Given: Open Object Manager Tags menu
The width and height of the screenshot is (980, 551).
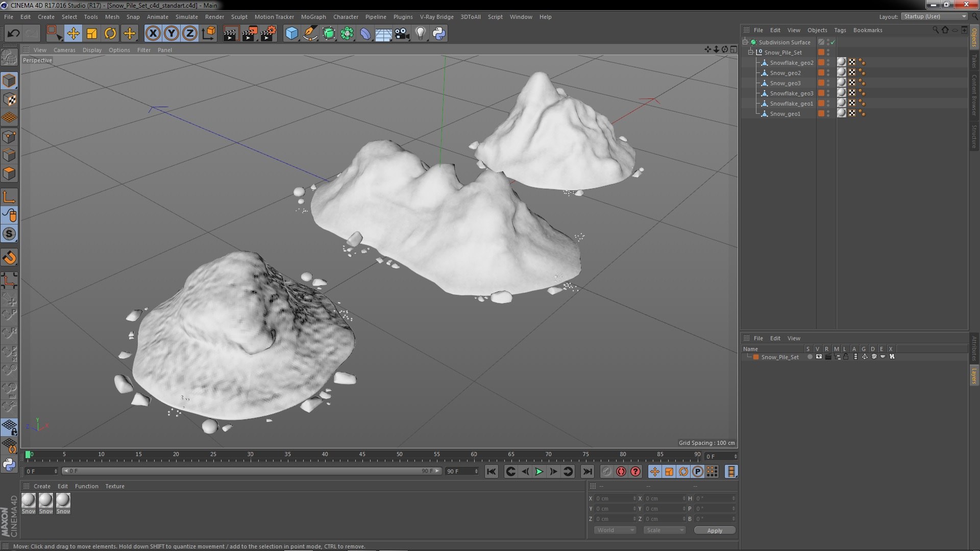Looking at the screenshot, I should point(840,30).
